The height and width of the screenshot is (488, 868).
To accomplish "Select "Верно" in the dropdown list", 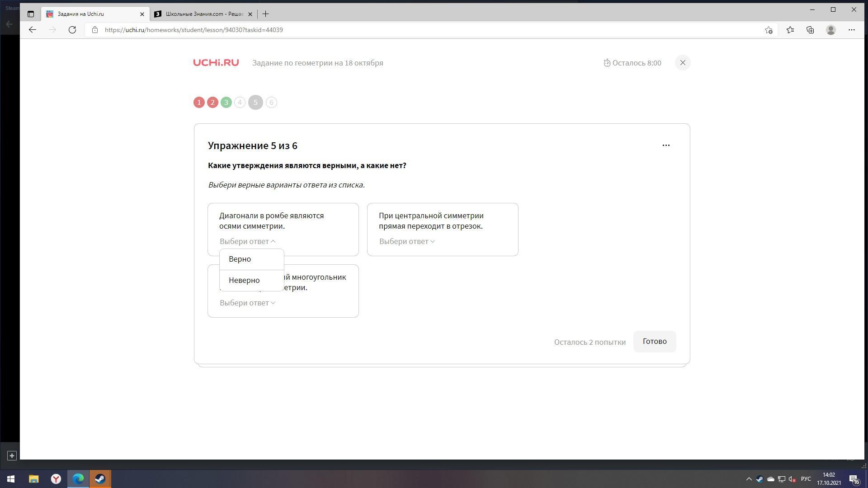I will click(240, 259).
